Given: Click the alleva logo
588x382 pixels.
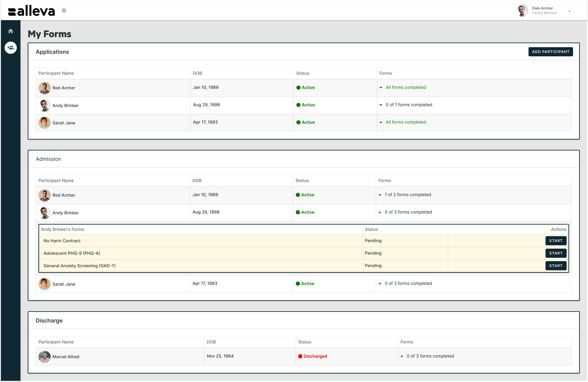Looking at the screenshot, I should 32,11.
